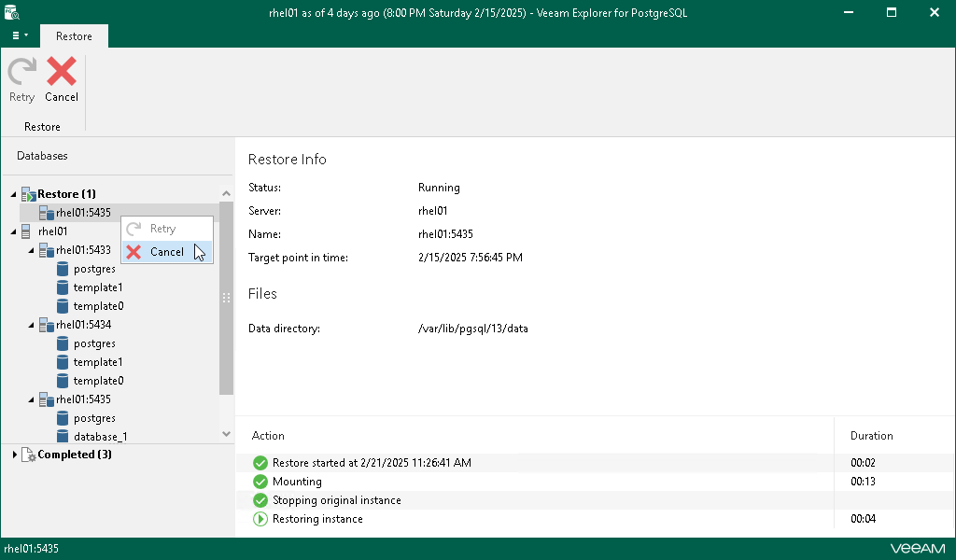Click the Databases pane header
956x560 pixels.
click(42, 156)
